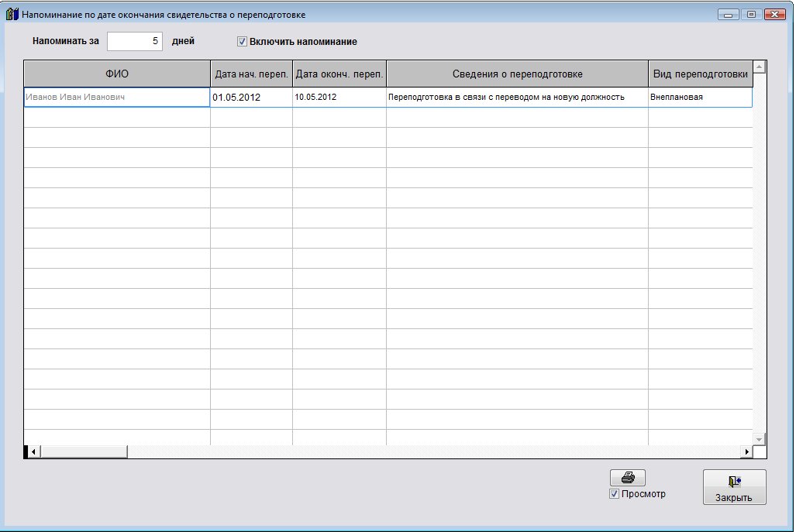The width and height of the screenshot is (796, 532).
Task: Click the table vertical scrollbar up arrow
Action: pyautogui.click(x=759, y=67)
